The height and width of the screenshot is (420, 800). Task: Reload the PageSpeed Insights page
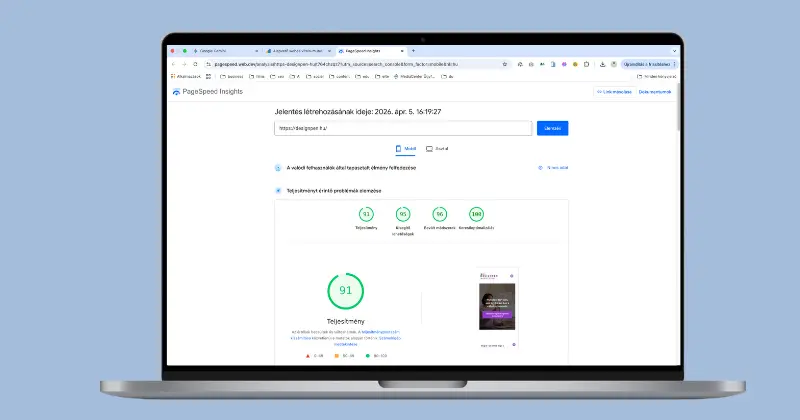(195, 64)
